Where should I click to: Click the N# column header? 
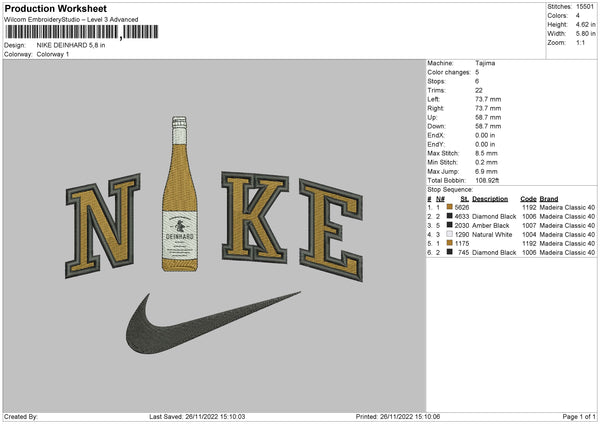tap(440, 199)
